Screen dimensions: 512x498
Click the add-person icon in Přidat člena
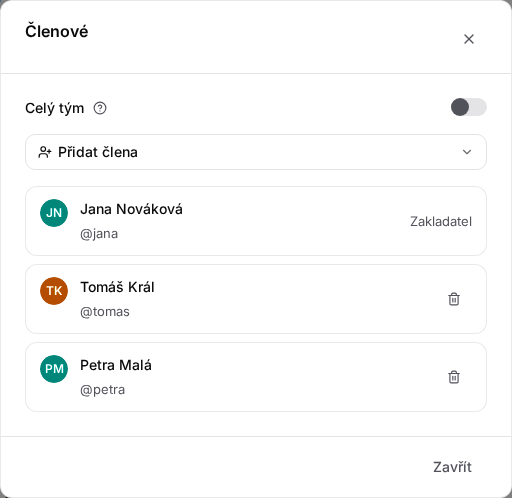tap(45, 152)
